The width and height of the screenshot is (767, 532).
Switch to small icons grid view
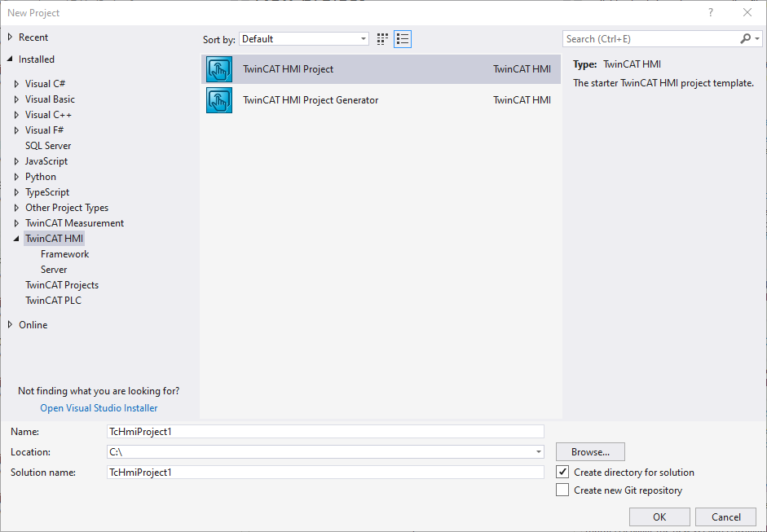382,39
